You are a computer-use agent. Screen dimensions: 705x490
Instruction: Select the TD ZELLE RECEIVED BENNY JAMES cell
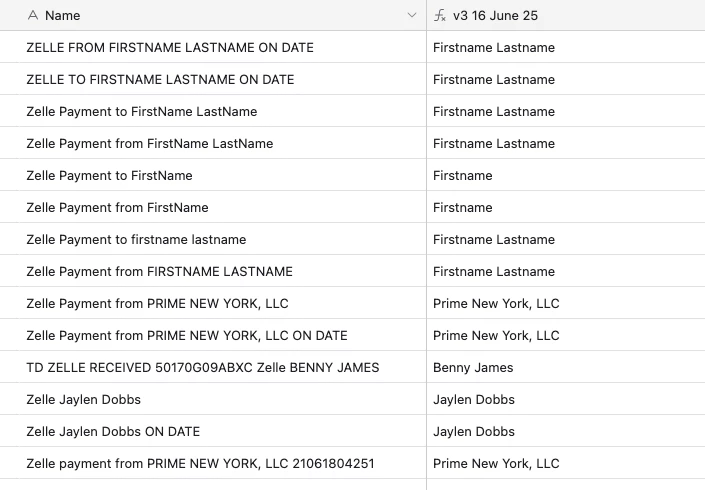[x=223, y=367]
